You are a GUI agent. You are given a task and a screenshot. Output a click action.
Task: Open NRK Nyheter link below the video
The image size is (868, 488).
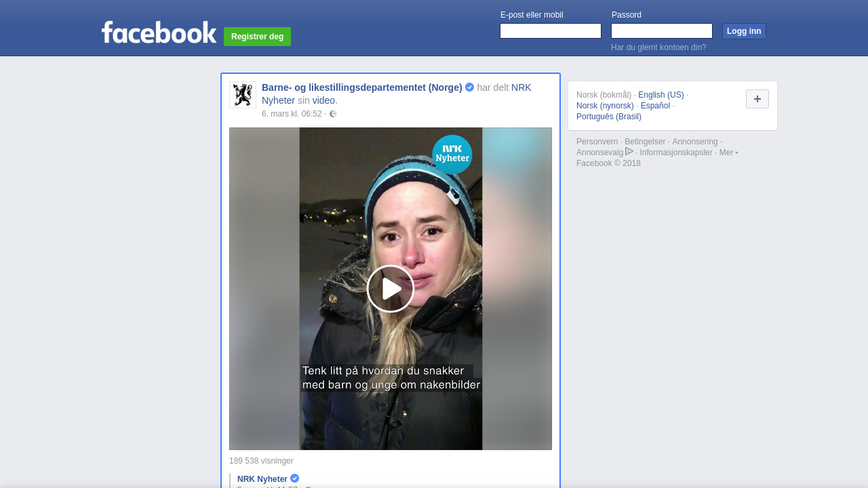coord(262,479)
